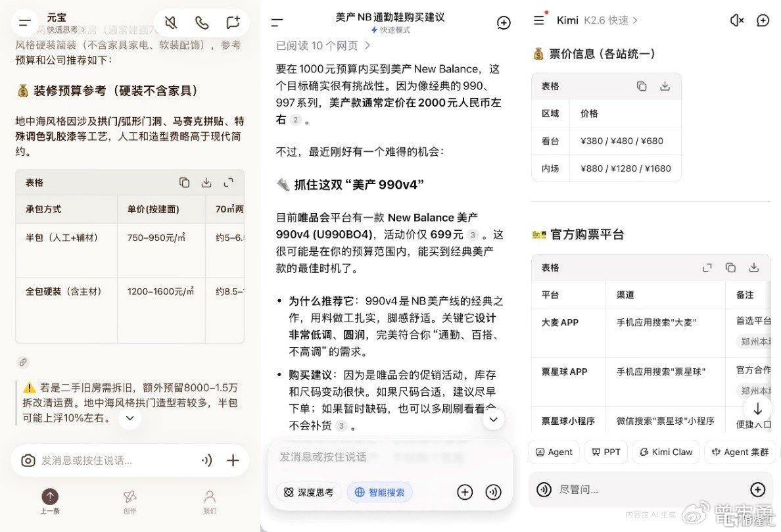The image size is (781, 532).
Task: Tap the camera icon in Yuanbao input
Action: coord(28,460)
